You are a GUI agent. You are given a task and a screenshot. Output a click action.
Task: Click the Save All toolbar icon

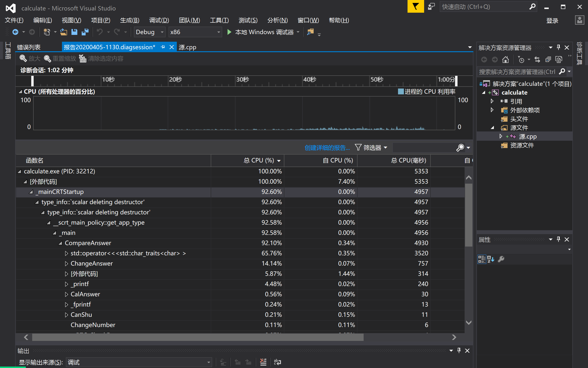tap(85, 32)
